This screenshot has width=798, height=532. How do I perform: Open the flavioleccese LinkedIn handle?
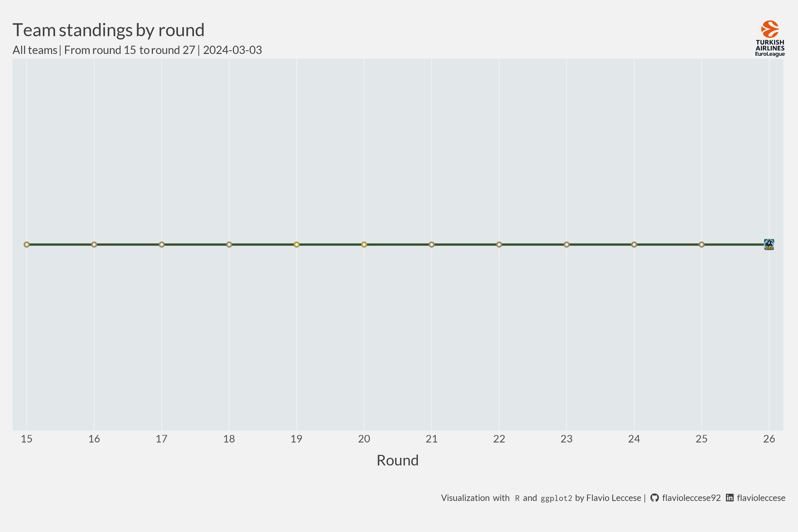pyautogui.click(x=761, y=498)
